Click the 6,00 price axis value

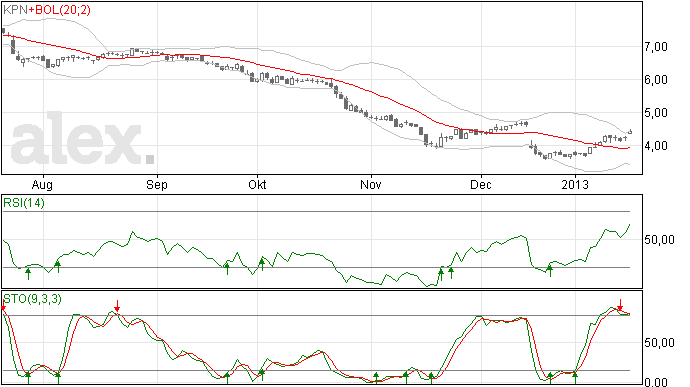pyautogui.click(x=656, y=80)
